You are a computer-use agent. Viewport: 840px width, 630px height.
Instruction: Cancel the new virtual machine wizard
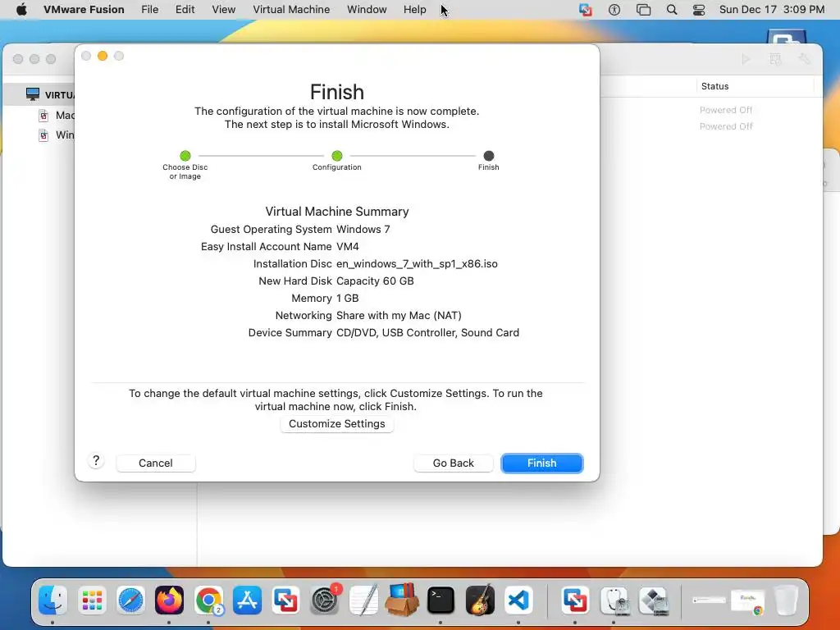pyautogui.click(x=155, y=463)
